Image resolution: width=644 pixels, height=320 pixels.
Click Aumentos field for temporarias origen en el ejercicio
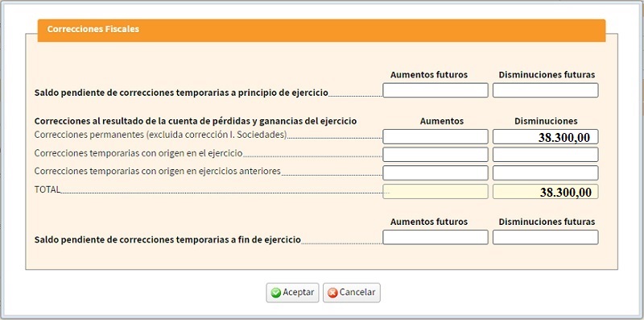coord(436,155)
